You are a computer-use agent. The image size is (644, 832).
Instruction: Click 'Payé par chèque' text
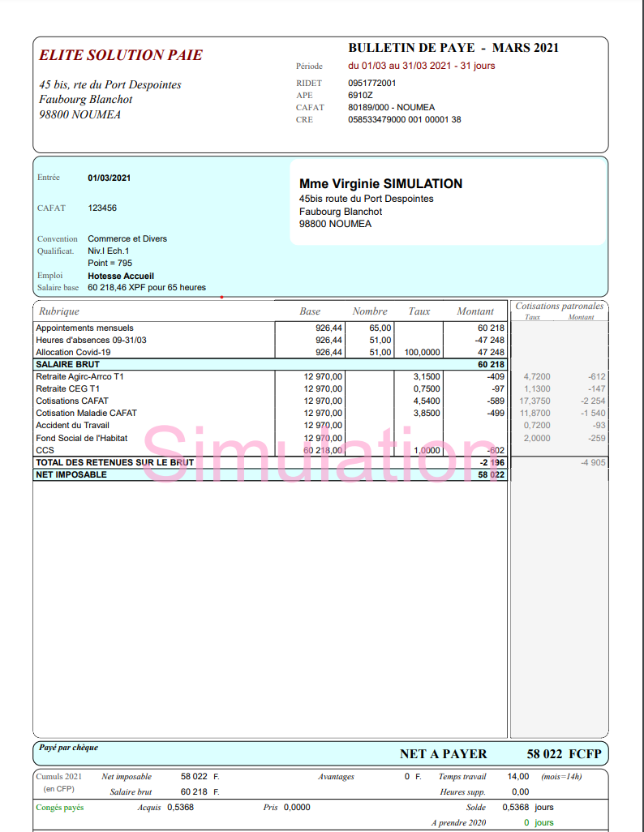tap(68, 748)
